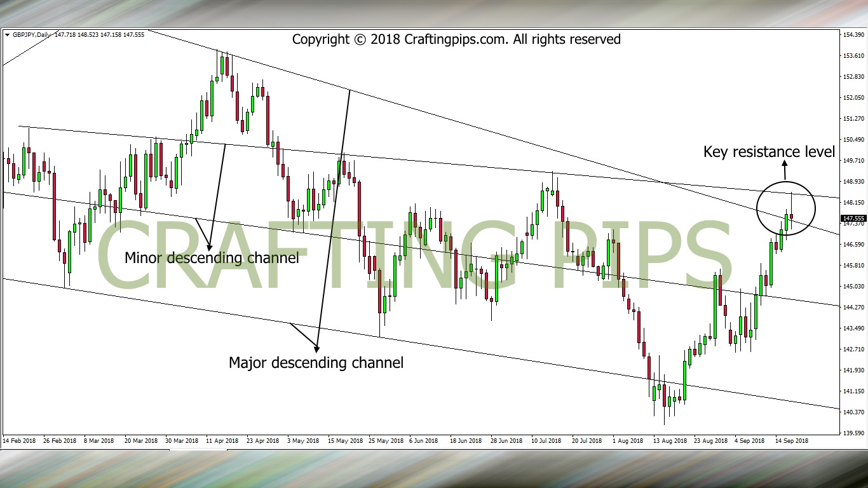This screenshot has height=488, width=868.
Task: Click the 26 Feb 2018 date label
Action: tap(60, 440)
